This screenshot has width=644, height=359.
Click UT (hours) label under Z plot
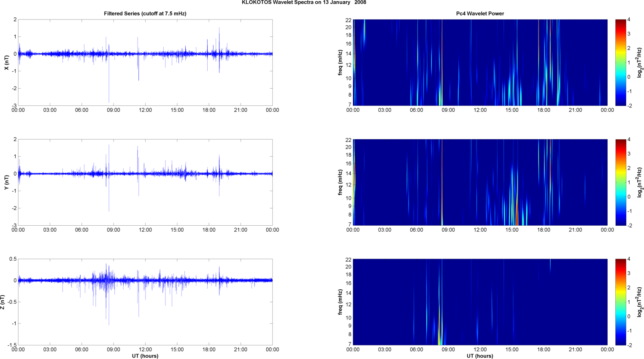pos(145,356)
